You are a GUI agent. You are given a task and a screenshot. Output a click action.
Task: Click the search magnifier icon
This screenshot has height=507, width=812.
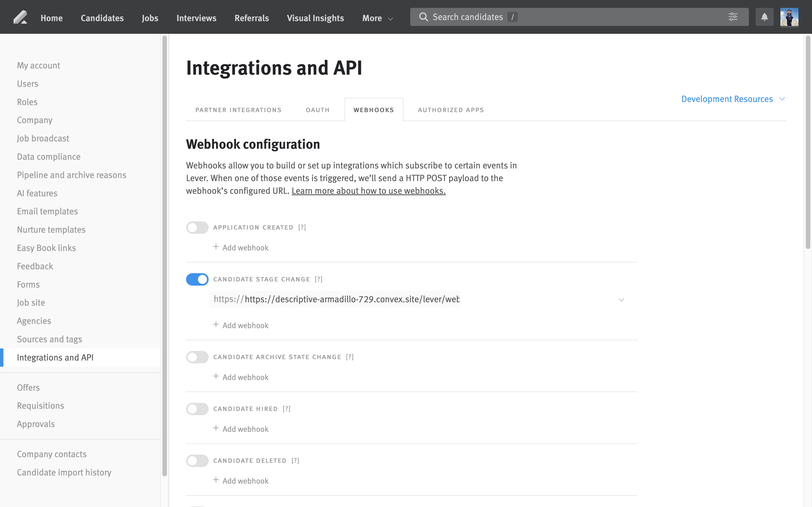click(x=423, y=17)
